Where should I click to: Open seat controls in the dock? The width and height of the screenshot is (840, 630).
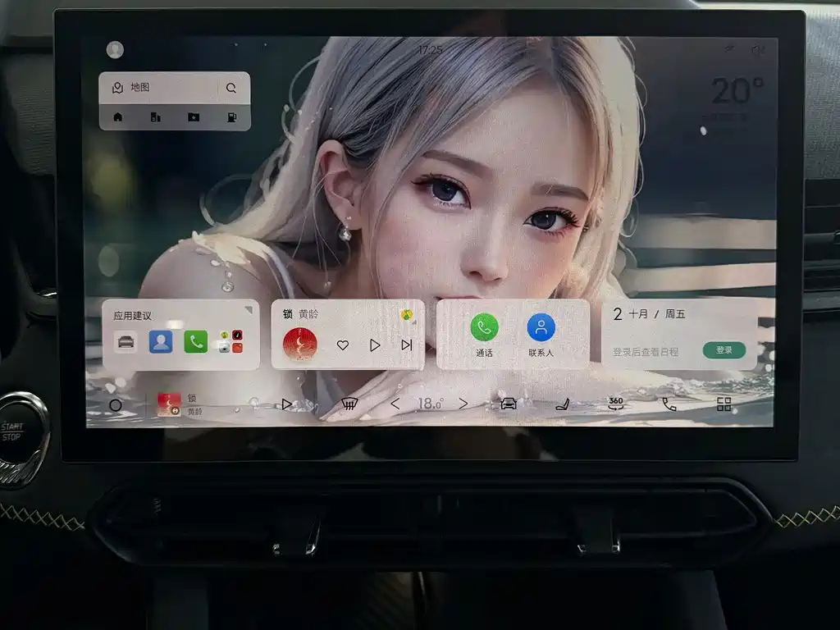coord(563,404)
